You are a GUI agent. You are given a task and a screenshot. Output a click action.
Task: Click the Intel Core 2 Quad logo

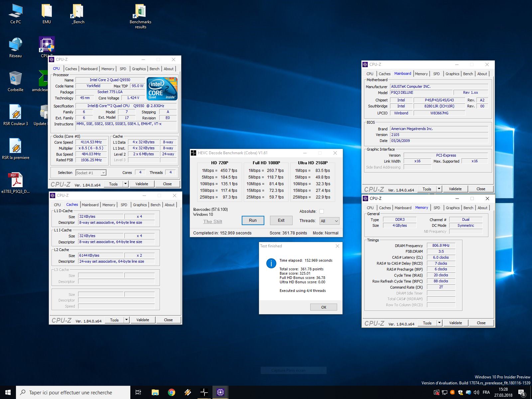[162, 89]
